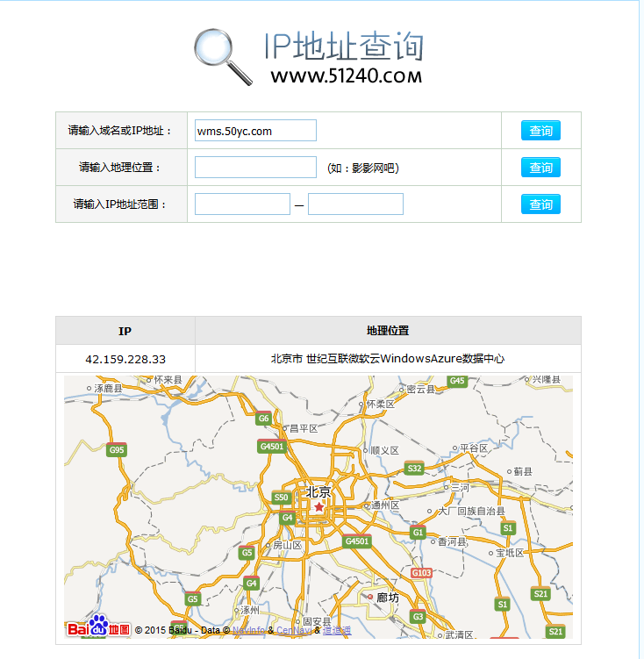
Task: Click the magnifying glass logo icon
Action: click(x=223, y=57)
